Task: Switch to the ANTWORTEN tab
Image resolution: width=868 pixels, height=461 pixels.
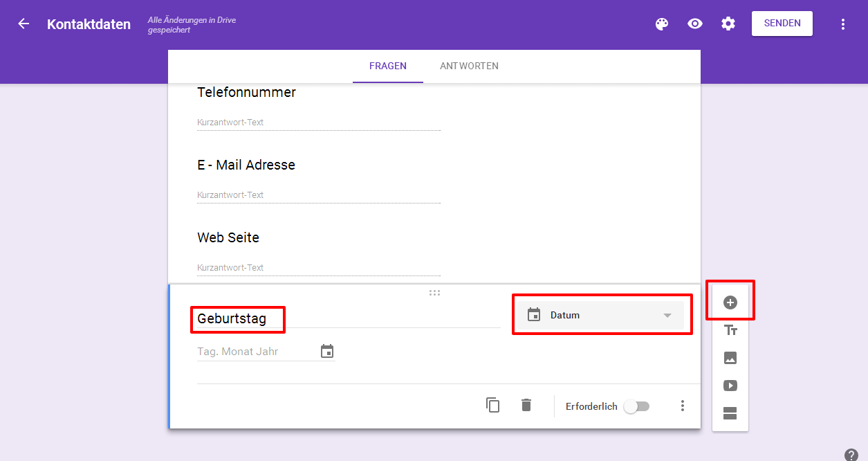Action: click(x=469, y=66)
